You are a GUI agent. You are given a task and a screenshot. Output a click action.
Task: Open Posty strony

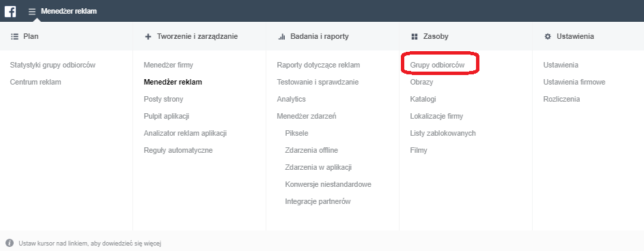pyautogui.click(x=163, y=100)
